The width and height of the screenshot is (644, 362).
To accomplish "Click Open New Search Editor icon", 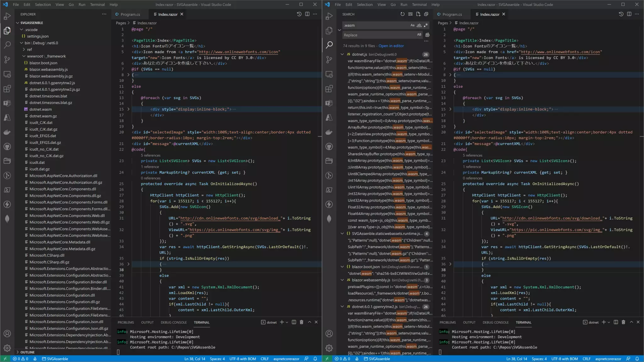I will click(418, 14).
